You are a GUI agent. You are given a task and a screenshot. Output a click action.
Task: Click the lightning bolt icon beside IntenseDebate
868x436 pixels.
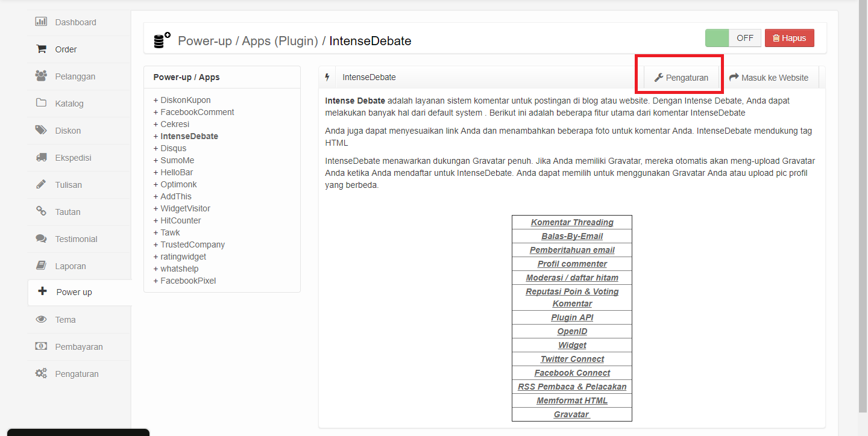(327, 77)
